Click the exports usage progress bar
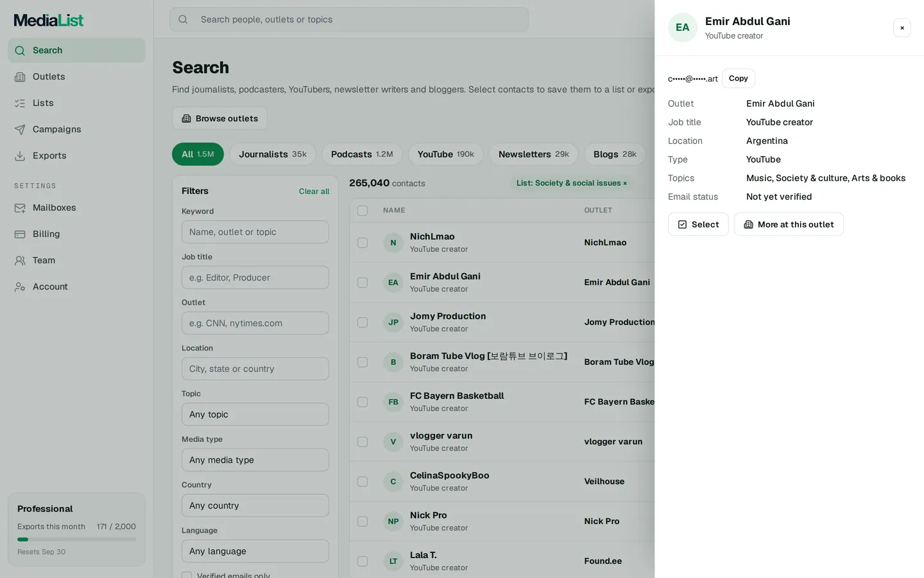The height and width of the screenshot is (578, 924). point(76,539)
